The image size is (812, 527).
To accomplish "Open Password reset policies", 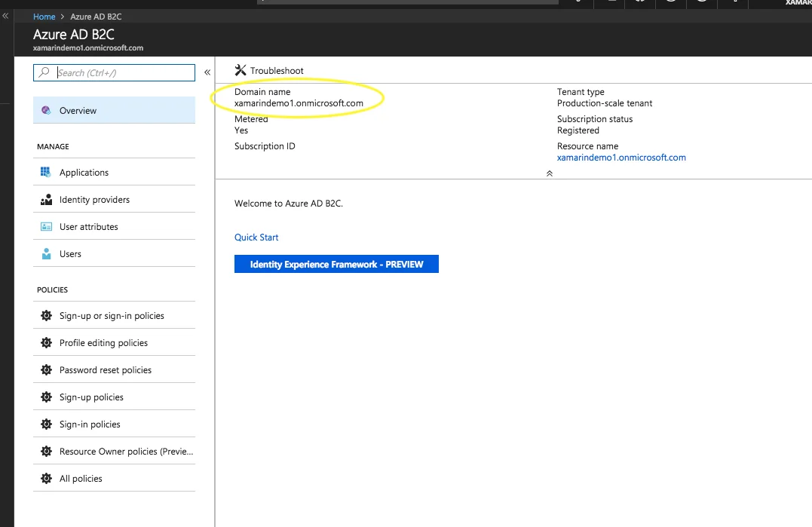I will [114, 369].
